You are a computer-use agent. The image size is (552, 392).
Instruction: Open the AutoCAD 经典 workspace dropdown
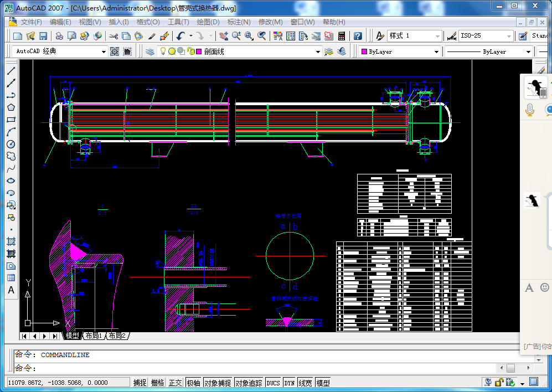(104, 51)
